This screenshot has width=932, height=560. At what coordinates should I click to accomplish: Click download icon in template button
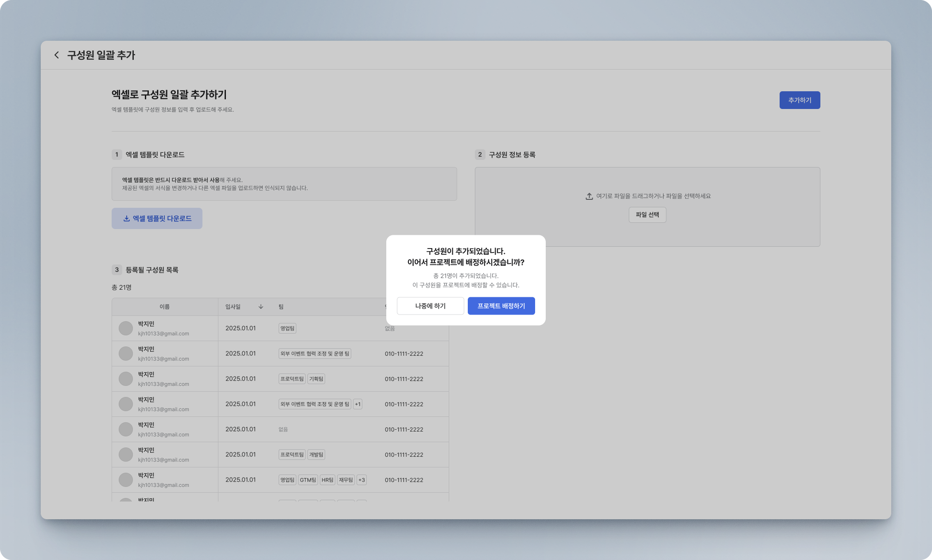pyautogui.click(x=126, y=218)
